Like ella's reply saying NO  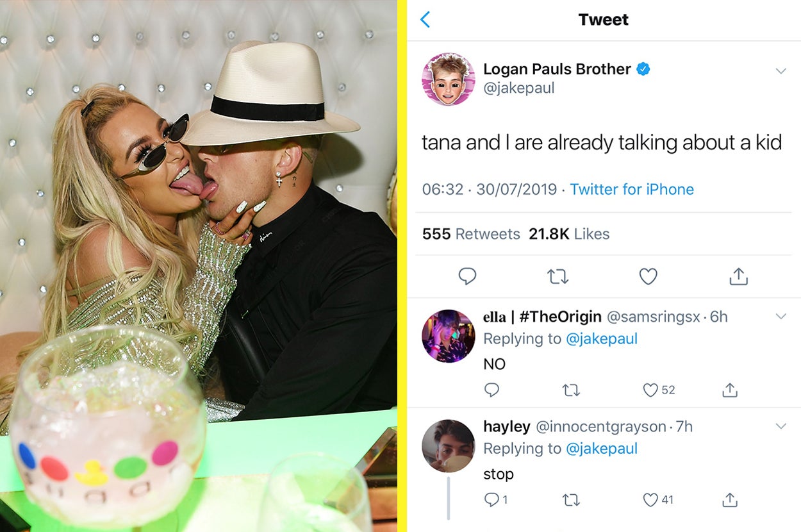(x=651, y=390)
